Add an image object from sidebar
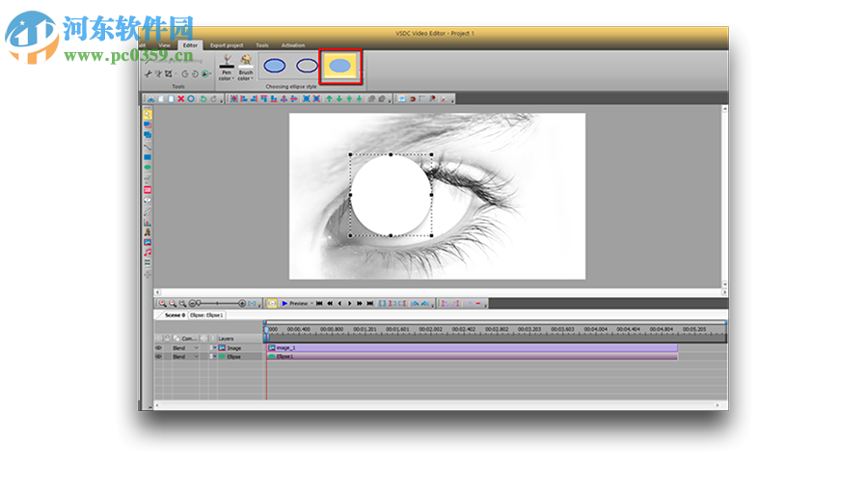 [x=148, y=242]
